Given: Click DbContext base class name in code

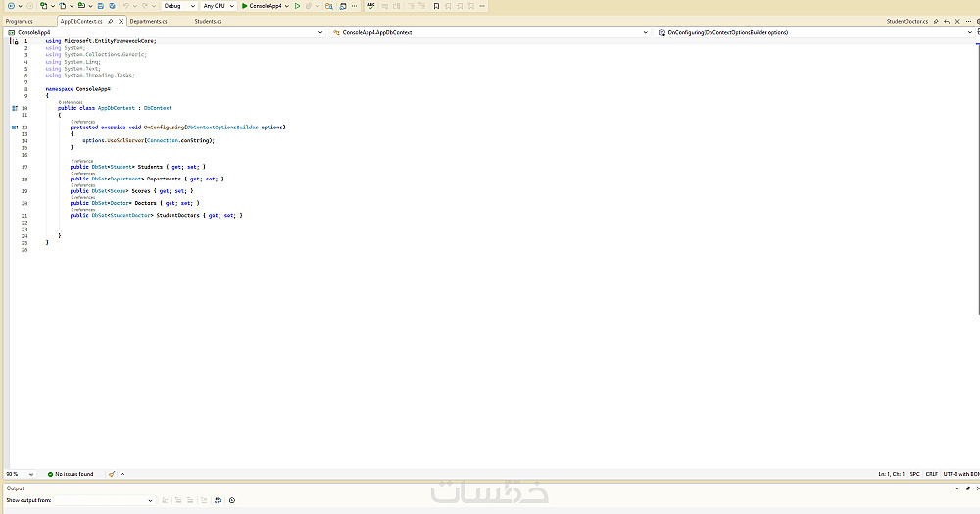Looking at the screenshot, I should tap(158, 108).
